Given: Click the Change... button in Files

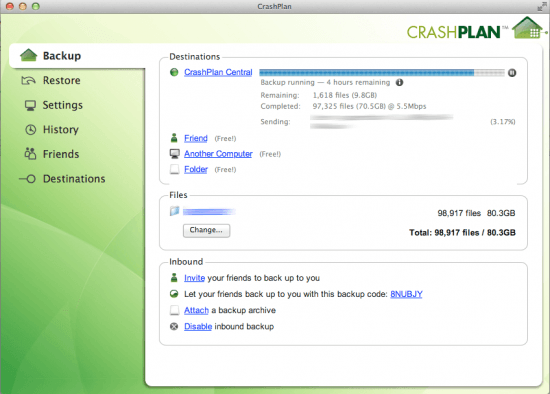Looking at the screenshot, I should (x=206, y=230).
